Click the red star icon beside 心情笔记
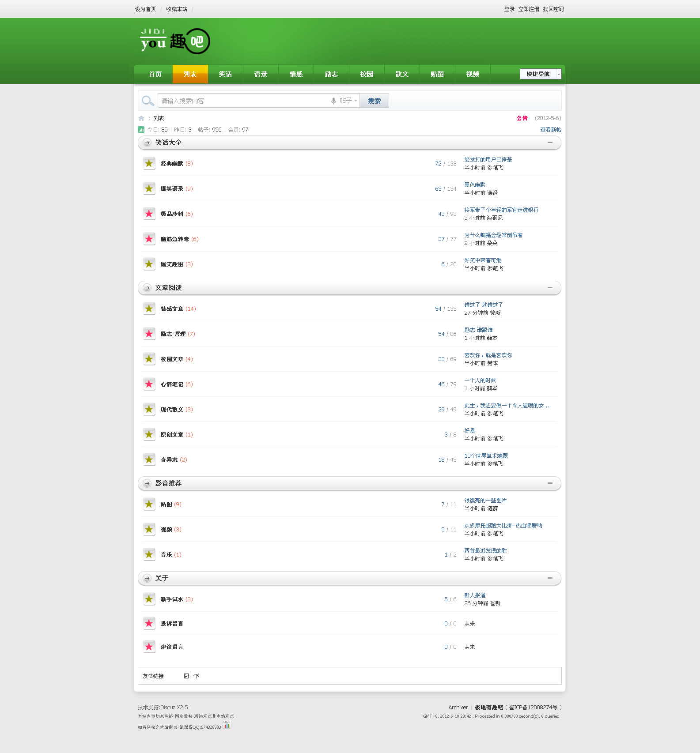 point(149,384)
